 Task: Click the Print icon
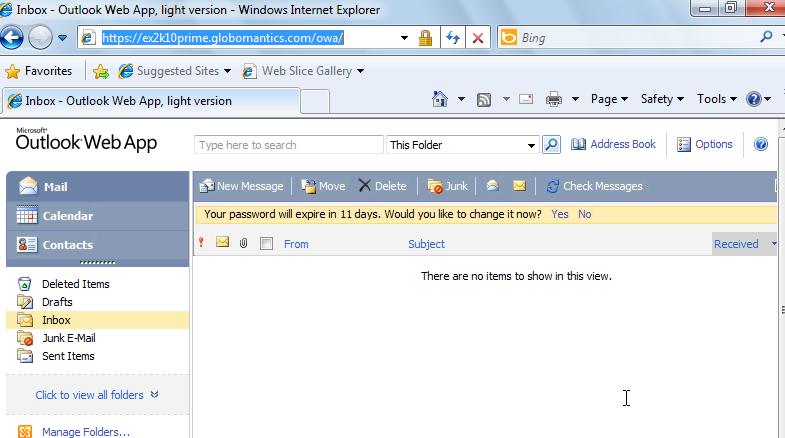554,99
